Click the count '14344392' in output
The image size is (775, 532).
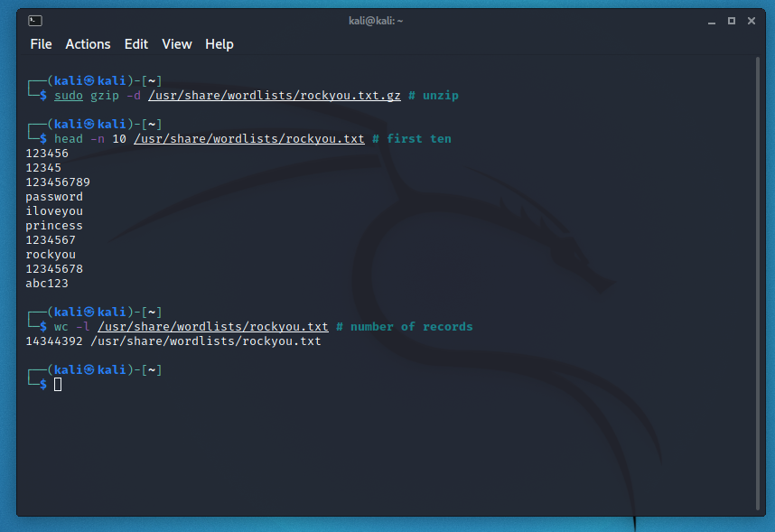(x=54, y=341)
